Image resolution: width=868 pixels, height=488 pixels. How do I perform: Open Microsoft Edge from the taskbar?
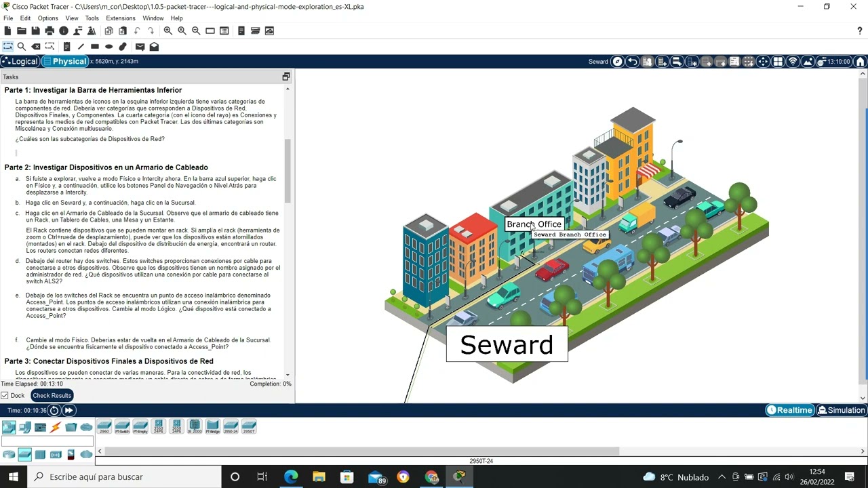[291, 477]
